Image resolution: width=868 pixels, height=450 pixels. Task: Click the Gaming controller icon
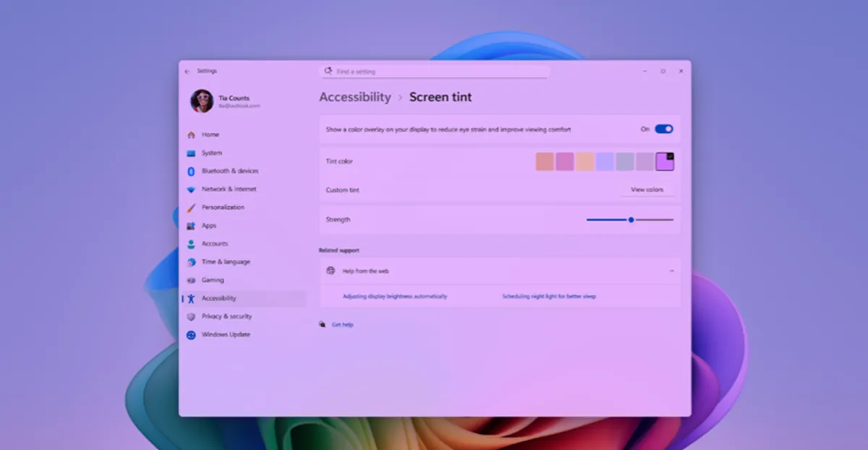191,280
